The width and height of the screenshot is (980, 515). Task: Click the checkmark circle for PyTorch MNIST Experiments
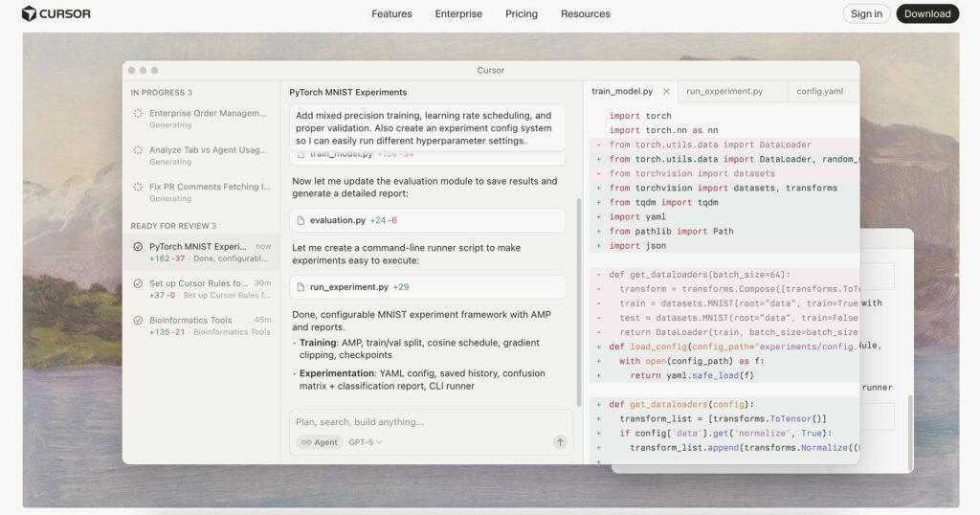pos(138,247)
